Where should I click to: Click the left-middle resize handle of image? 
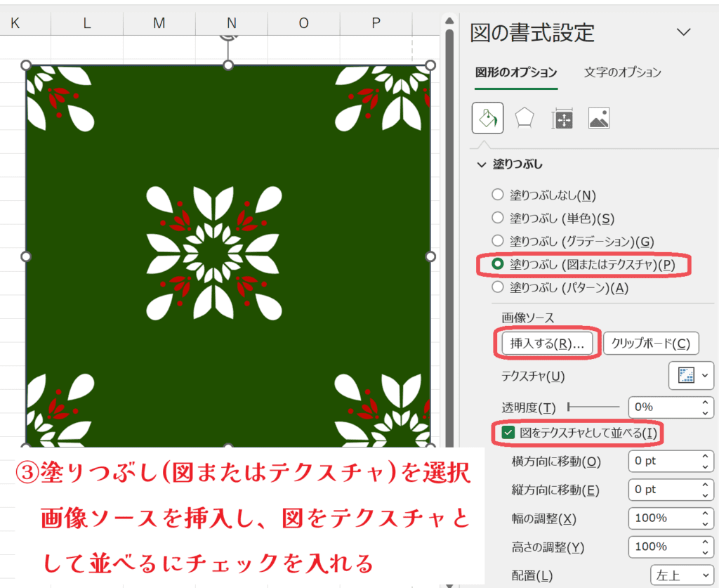(27, 256)
